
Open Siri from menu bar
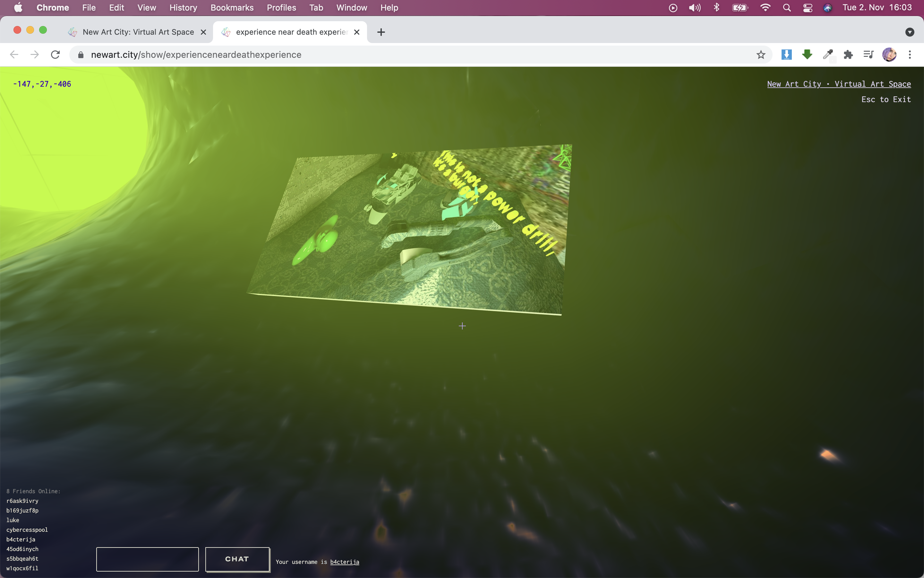click(827, 8)
